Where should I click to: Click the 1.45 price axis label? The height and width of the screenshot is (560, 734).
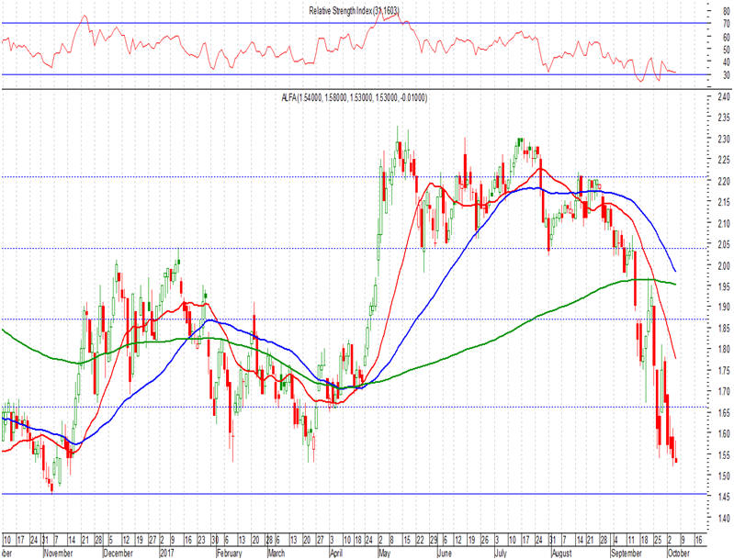click(724, 497)
